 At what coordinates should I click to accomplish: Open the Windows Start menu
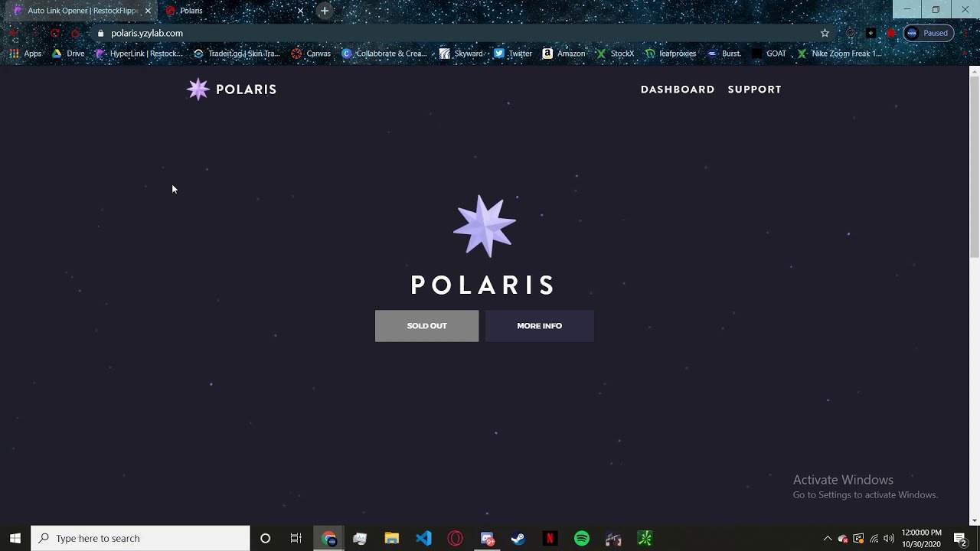(15, 538)
